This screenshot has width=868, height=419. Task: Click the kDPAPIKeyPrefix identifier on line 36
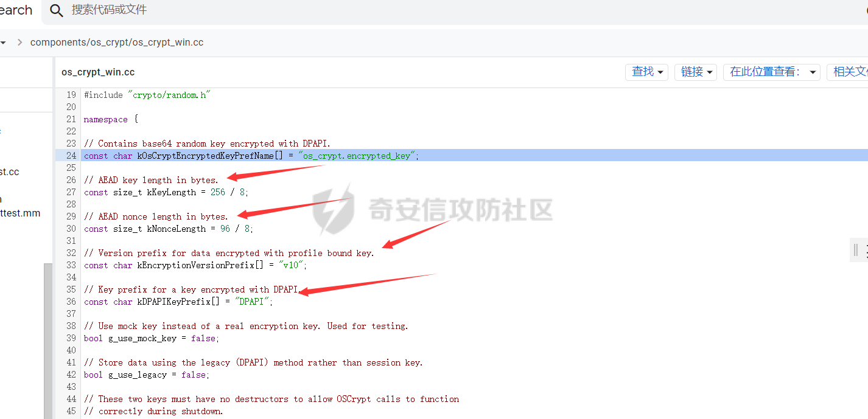[174, 302]
